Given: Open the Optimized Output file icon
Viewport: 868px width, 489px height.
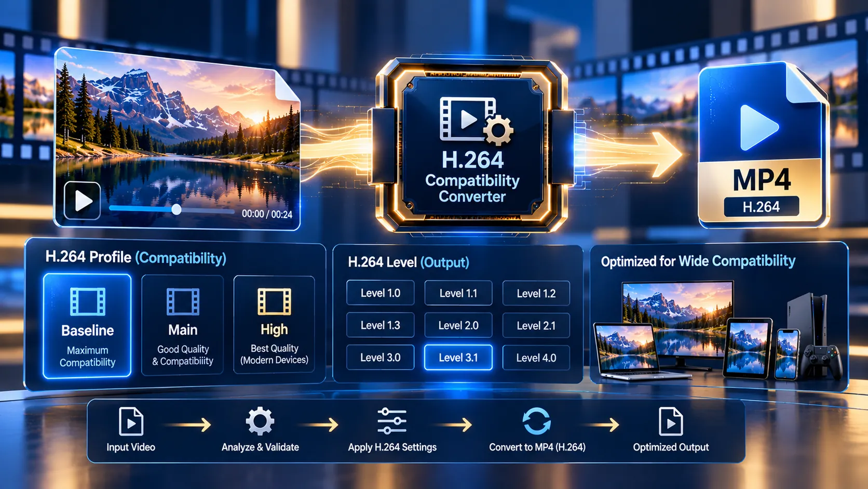Looking at the screenshot, I should pos(671,421).
